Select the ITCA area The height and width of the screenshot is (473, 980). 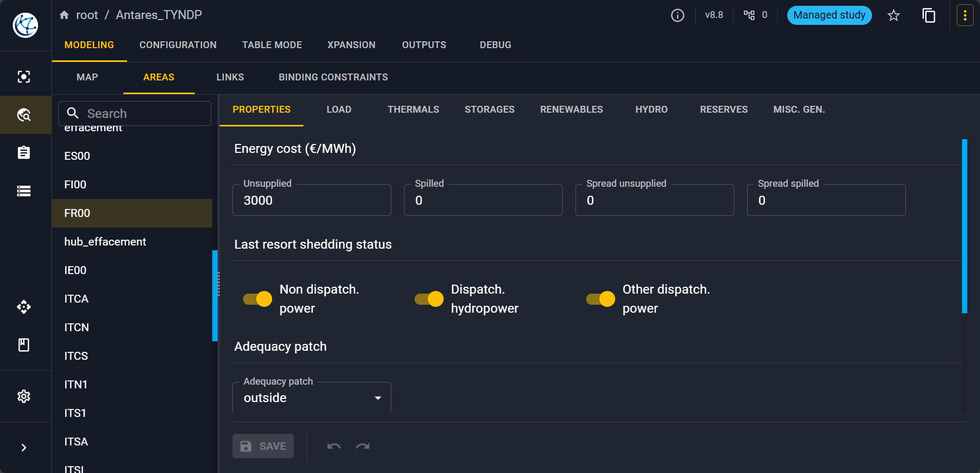pyautogui.click(x=132, y=299)
